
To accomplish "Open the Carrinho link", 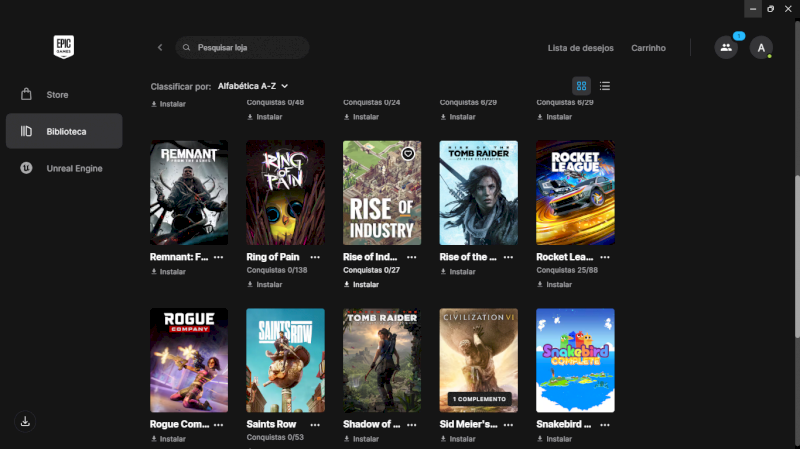I will click(648, 48).
